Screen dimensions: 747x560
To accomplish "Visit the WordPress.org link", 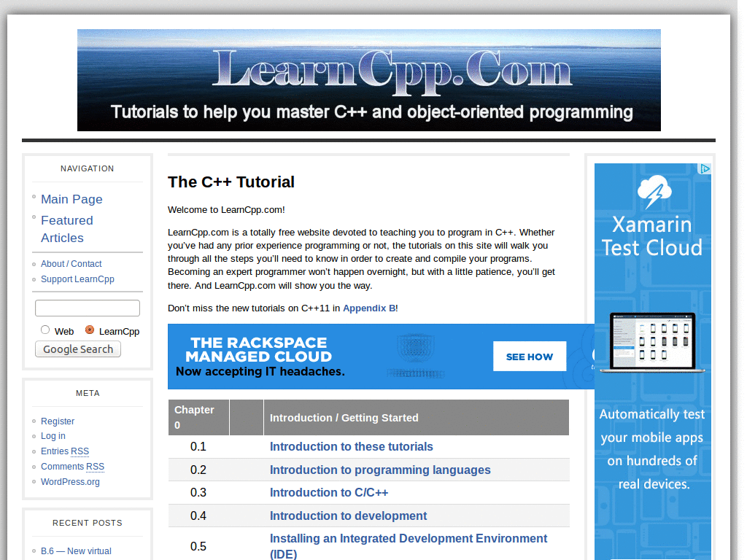I will [x=69, y=481].
